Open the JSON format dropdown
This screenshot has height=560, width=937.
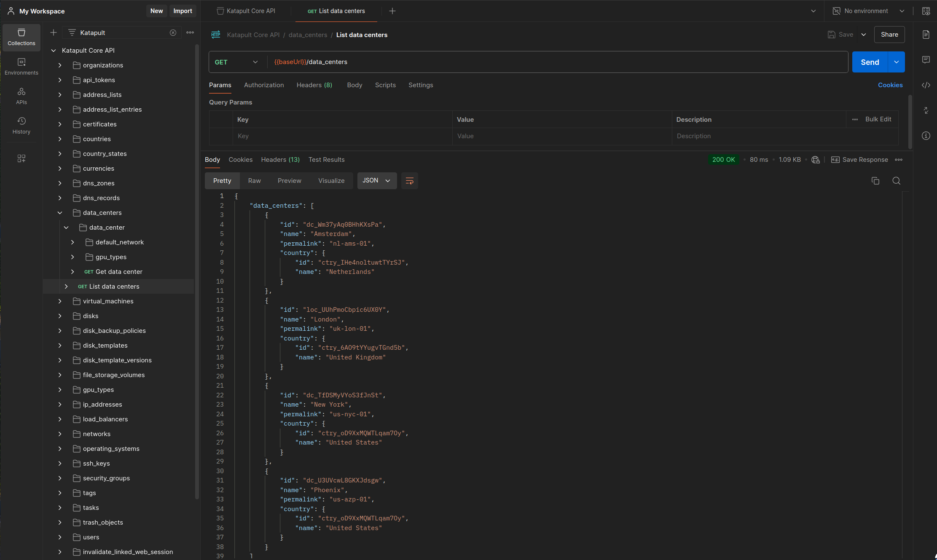coord(377,181)
